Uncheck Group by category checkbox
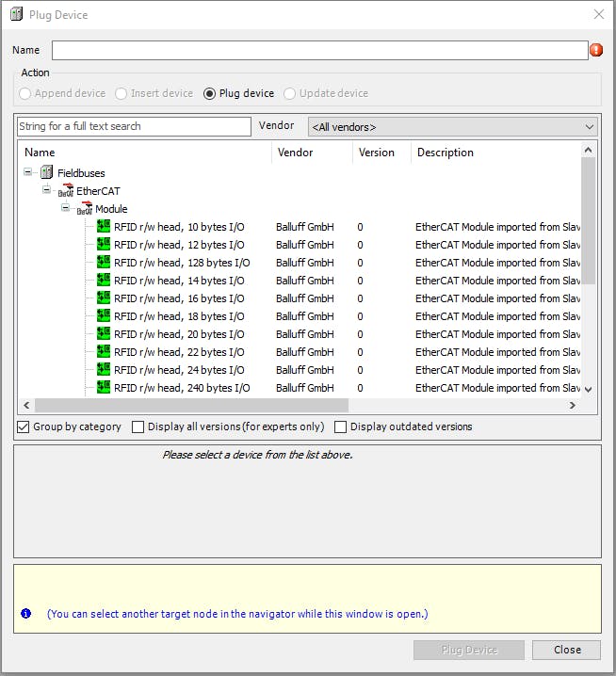Screen dimensions: 616x676 click(24, 427)
